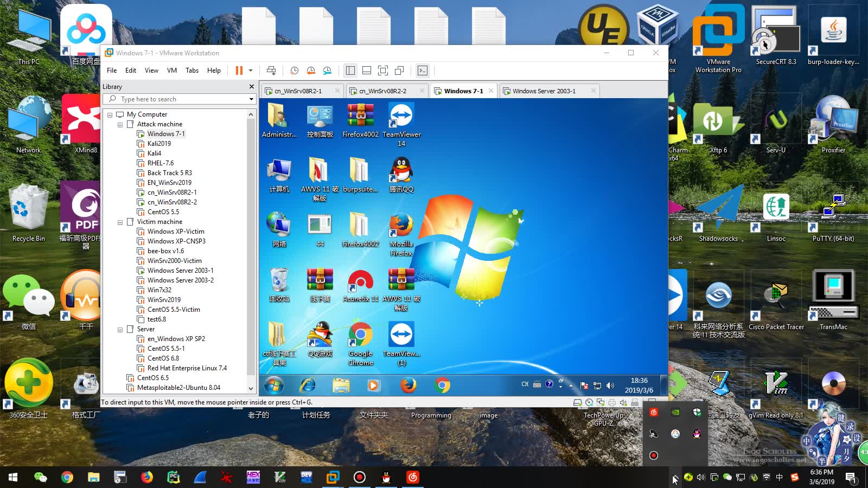Image resolution: width=868 pixels, height=488 pixels.
Task: Open NVIDIA settings from tray popup
Action: coord(675,412)
